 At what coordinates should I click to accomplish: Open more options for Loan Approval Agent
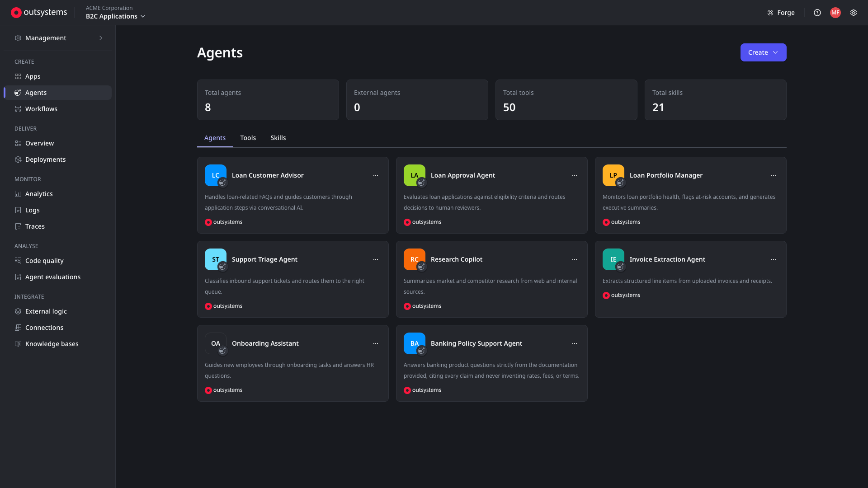tap(575, 175)
